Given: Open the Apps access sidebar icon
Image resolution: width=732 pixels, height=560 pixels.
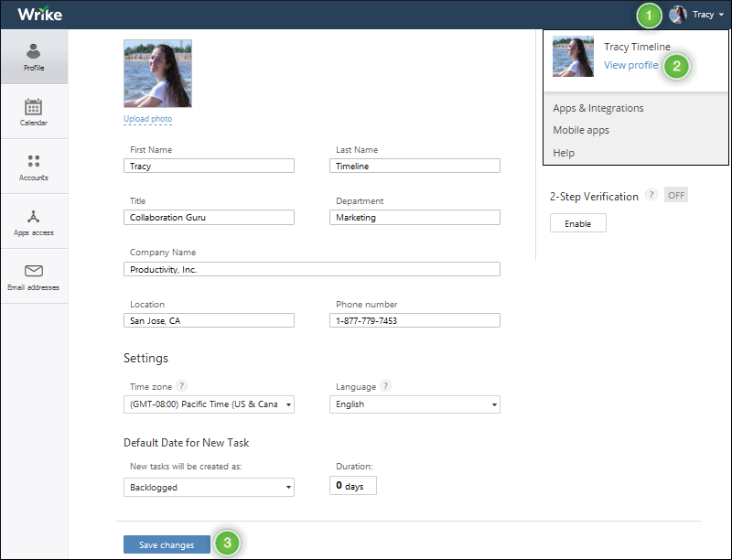Looking at the screenshot, I should pos(33,217).
